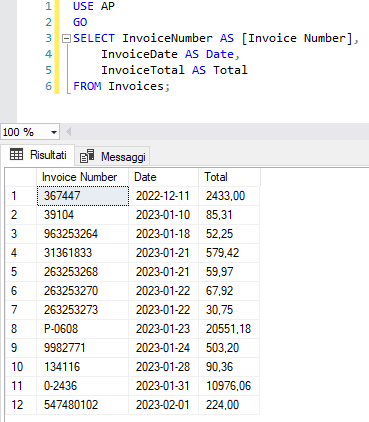The image size is (369, 422).
Task: Select date cell 2023-01-10
Action: point(163,215)
